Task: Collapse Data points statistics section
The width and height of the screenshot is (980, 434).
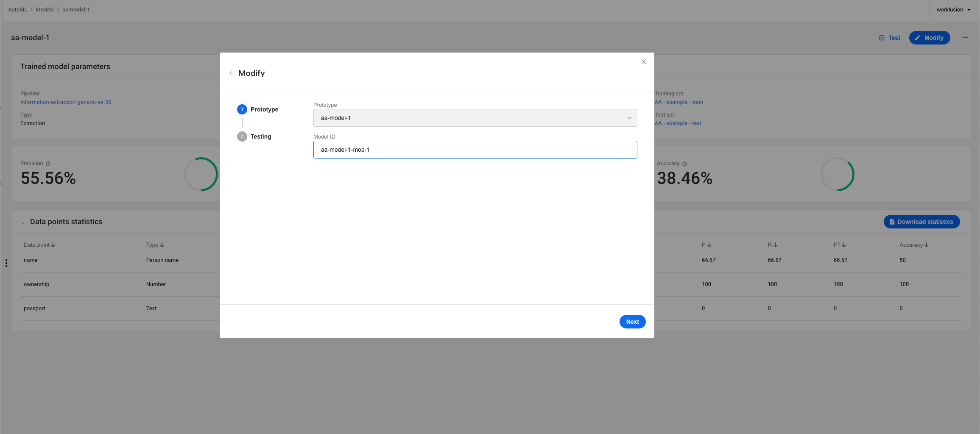Action: point(23,223)
